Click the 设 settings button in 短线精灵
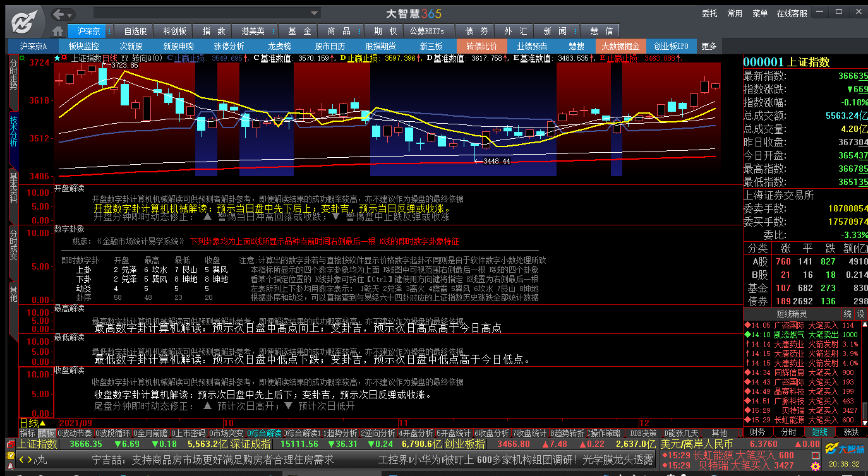Screen dimensions: 868x476 tap(860, 314)
